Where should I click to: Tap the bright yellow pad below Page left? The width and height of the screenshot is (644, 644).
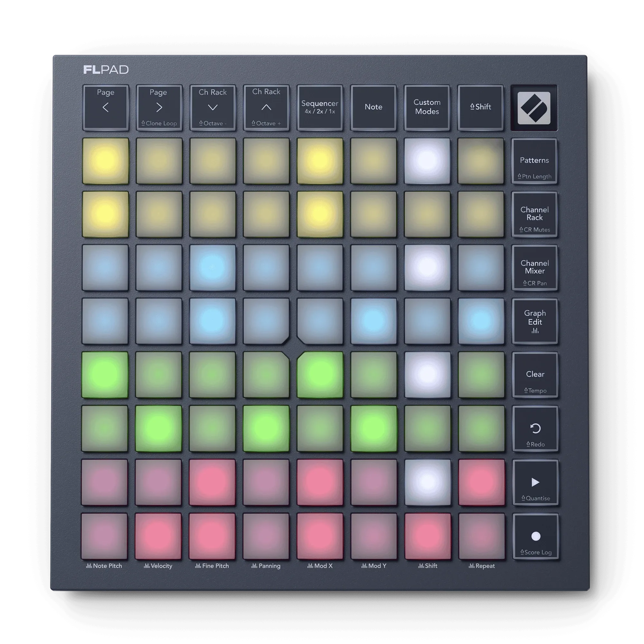pyautogui.click(x=105, y=161)
